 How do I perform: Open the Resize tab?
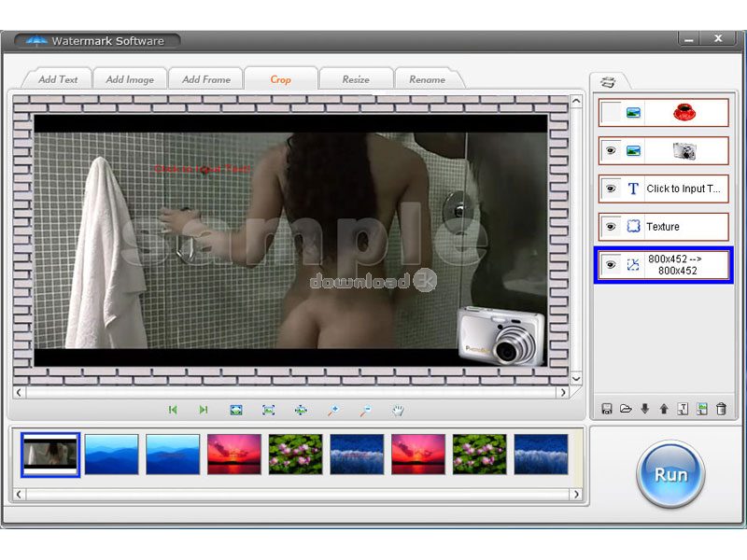coord(356,79)
